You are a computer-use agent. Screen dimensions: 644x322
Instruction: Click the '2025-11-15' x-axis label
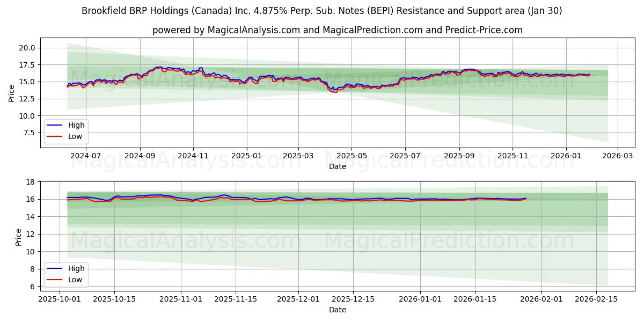click(x=236, y=299)
